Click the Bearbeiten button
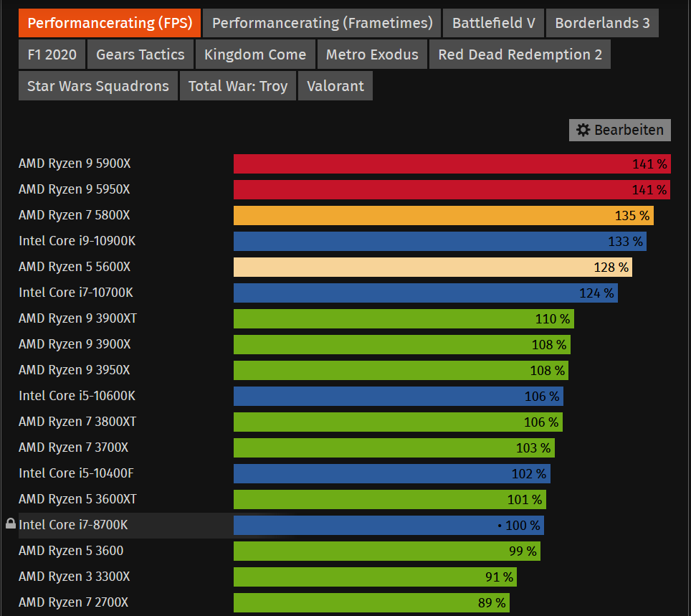This screenshot has height=616, width=691. tap(619, 130)
